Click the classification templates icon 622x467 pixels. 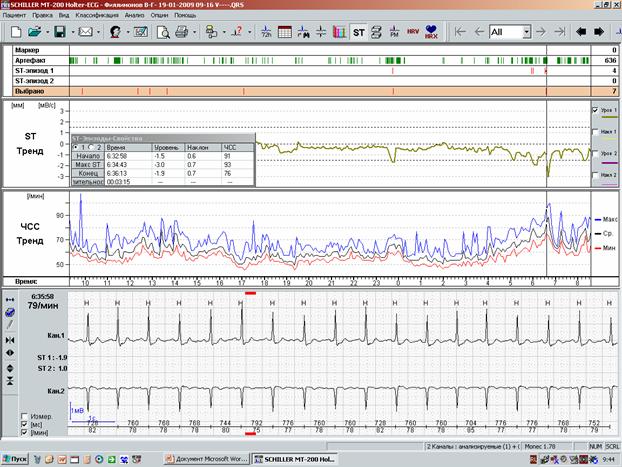tap(211, 32)
